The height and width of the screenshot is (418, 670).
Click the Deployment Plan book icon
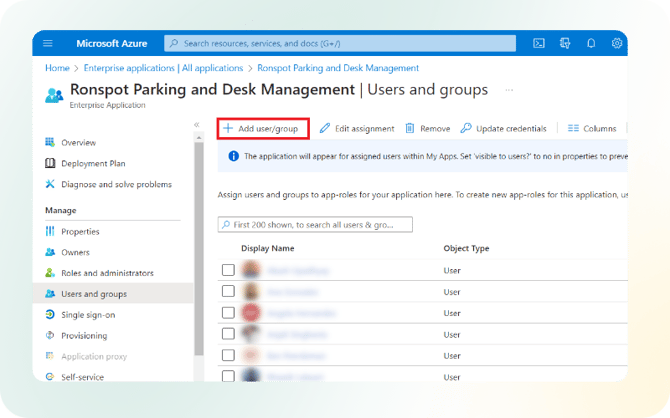click(x=50, y=163)
